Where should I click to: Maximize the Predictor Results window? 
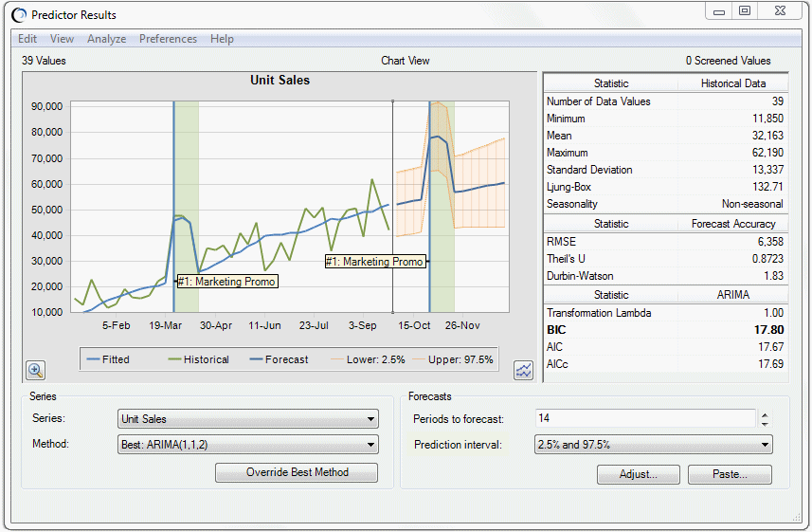745,10
